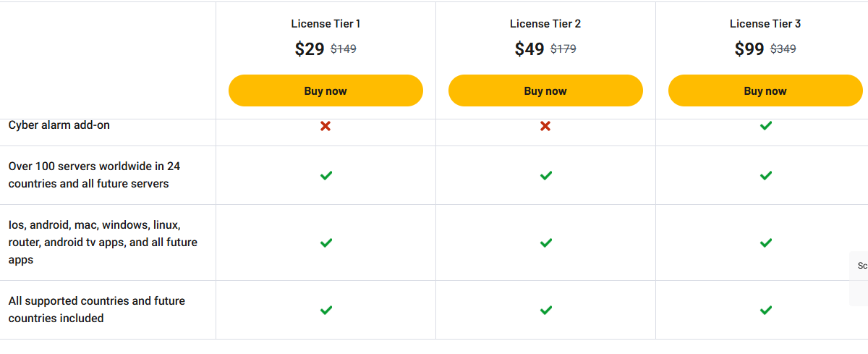Click the Tier 3 Cyber alarm green checkmark

(x=766, y=126)
